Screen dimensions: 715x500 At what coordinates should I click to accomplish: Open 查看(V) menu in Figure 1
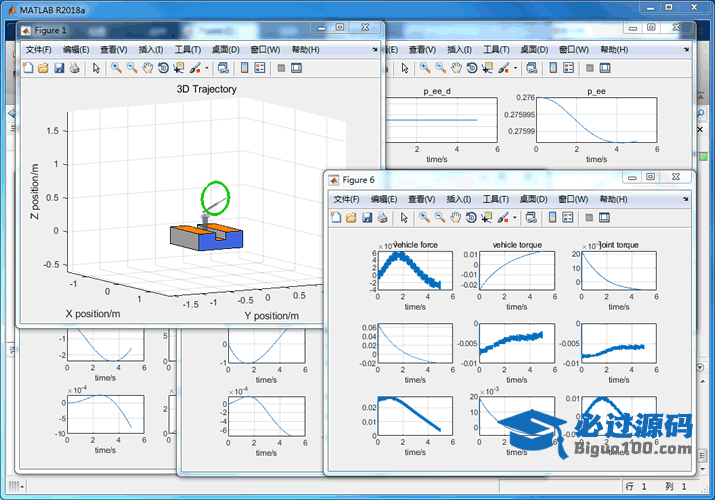point(114,50)
